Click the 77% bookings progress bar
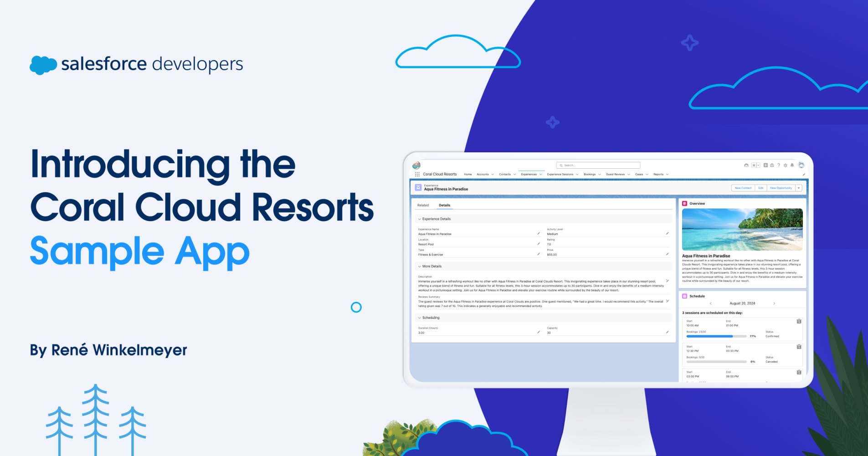Image resolution: width=868 pixels, height=456 pixels. tap(710, 336)
